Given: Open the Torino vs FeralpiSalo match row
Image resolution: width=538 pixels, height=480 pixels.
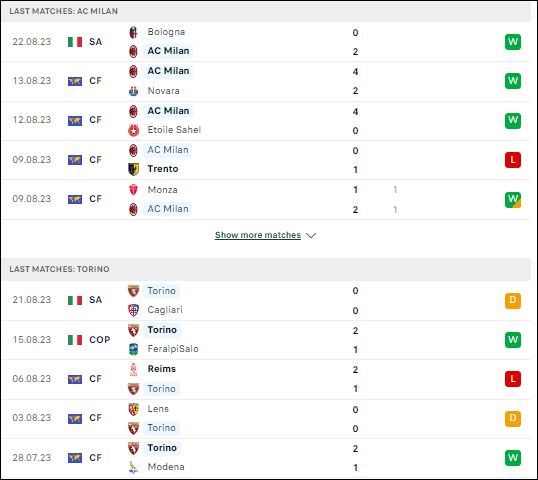Looking at the screenshot, I should (266, 340).
